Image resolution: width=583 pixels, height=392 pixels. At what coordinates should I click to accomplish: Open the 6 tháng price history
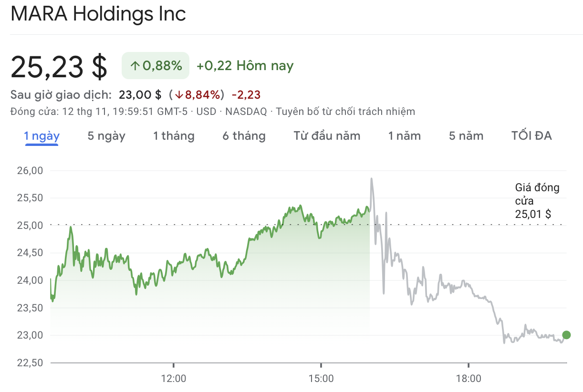click(x=244, y=136)
